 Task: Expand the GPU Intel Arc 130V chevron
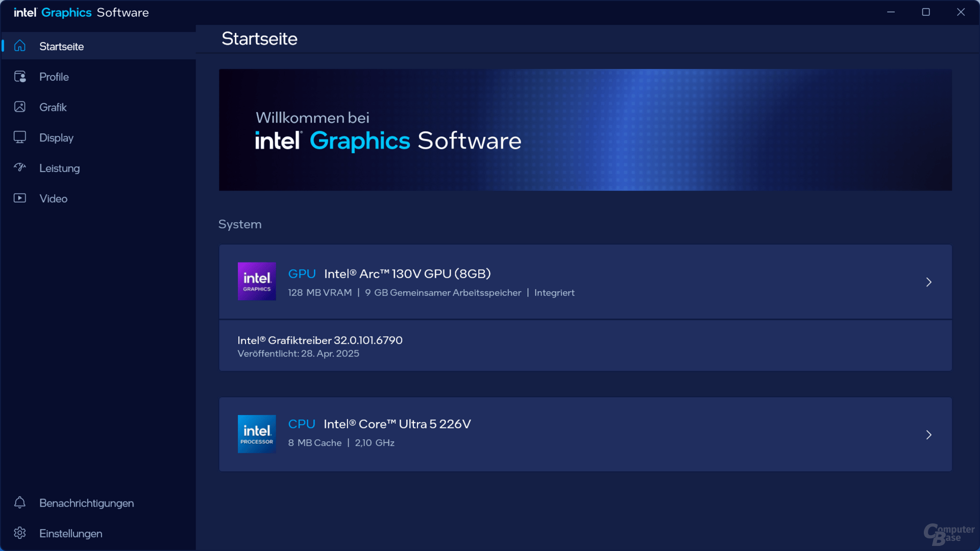pos(928,282)
